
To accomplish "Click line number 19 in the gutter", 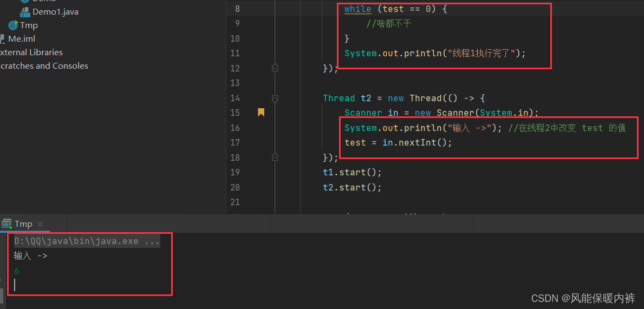I will pos(235,172).
